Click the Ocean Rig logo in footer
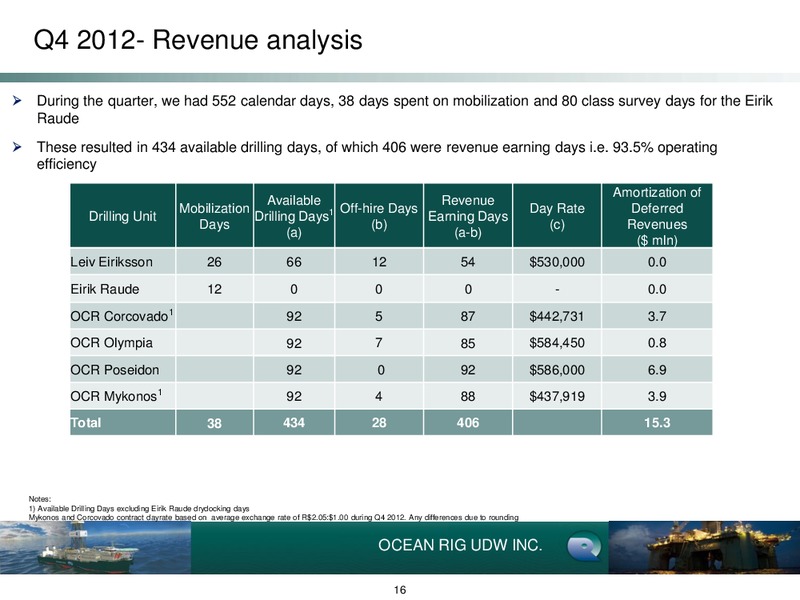 (x=584, y=546)
